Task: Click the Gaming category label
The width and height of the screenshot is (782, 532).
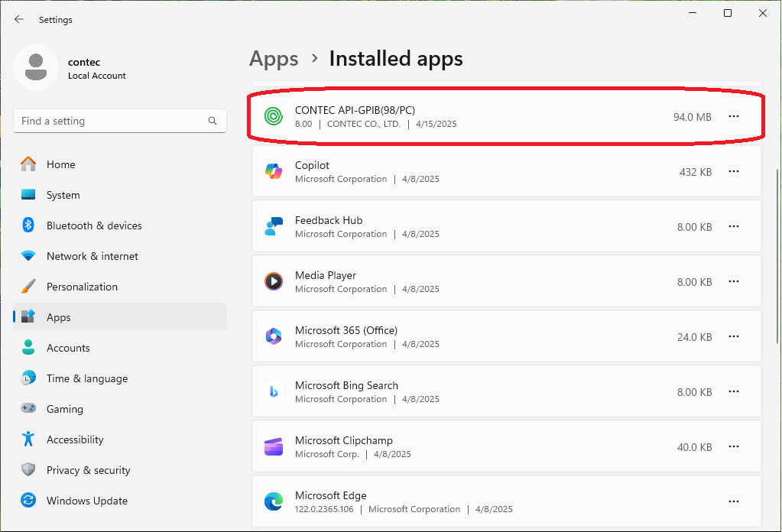Action: pyautogui.click(x=65, y=409)
